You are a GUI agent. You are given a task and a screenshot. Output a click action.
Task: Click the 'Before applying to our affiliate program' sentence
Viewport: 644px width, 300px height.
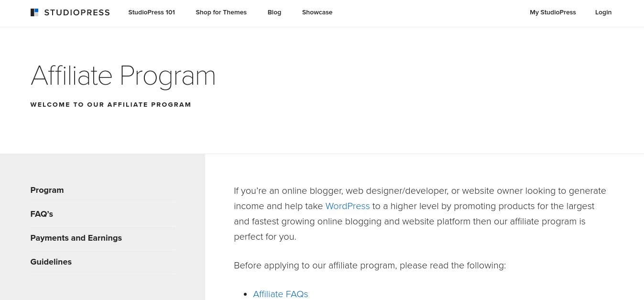370,266
